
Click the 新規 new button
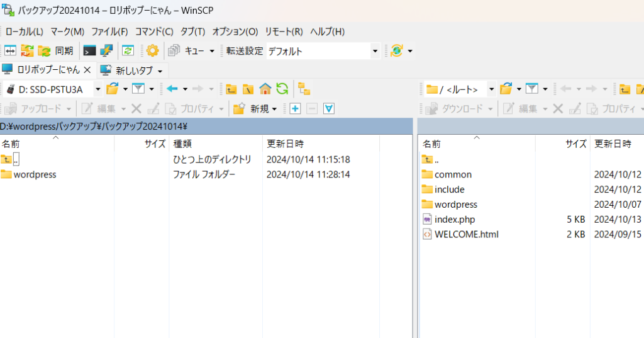point(250,108)
